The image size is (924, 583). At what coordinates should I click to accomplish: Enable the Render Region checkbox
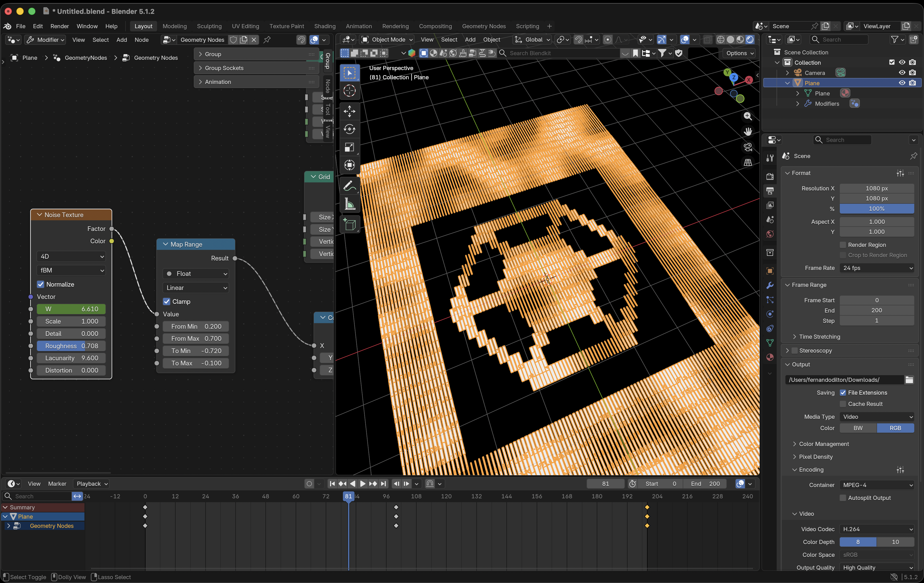pos(843,245)
